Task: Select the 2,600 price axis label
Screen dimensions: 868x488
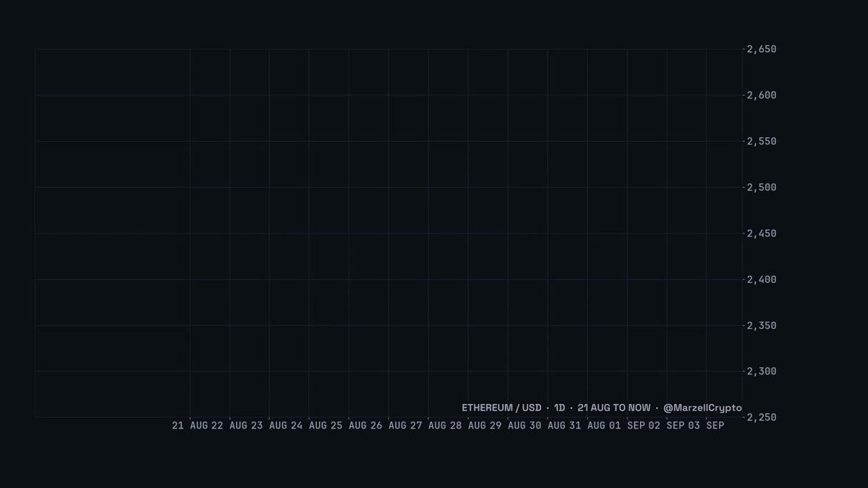Action: (762, 95)
